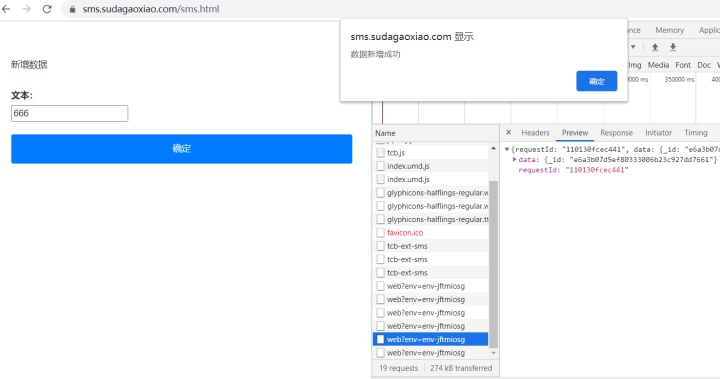Click the 19 requests status text
Screen dimensions: 720x379
[x=399, y=368]
